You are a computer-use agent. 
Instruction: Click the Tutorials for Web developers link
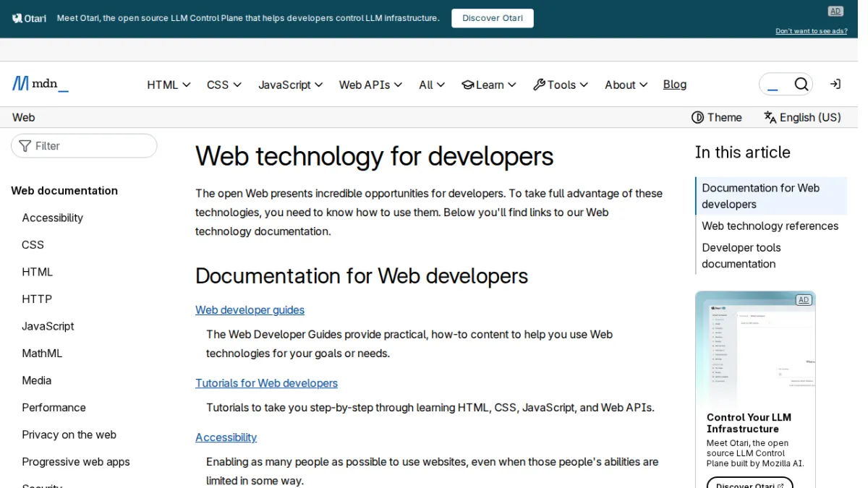tap(266, 383)
